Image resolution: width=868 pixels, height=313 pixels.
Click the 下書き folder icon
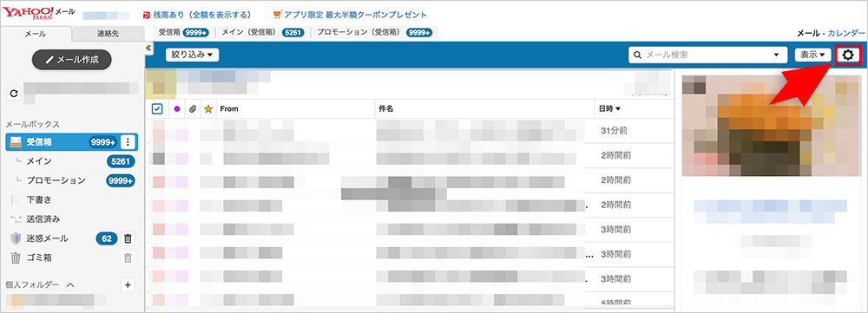[x=16, y=199]
